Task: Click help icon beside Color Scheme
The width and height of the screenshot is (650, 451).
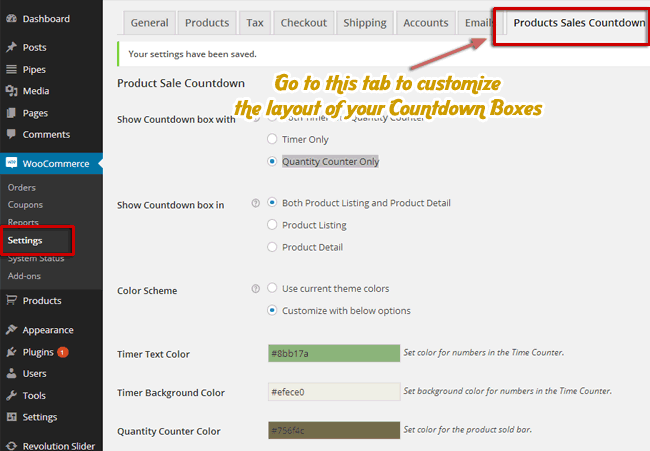Action: tap(256, 289)
